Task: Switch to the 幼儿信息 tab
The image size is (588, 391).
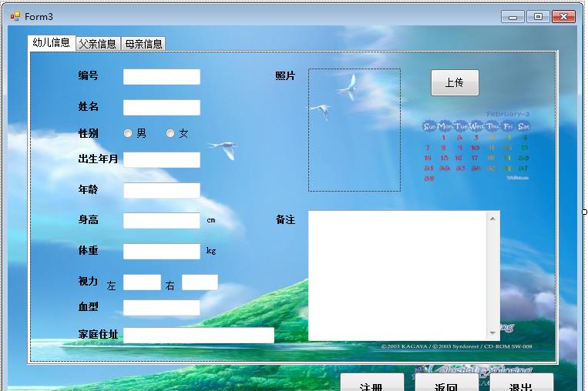Action: coord(52,42)
